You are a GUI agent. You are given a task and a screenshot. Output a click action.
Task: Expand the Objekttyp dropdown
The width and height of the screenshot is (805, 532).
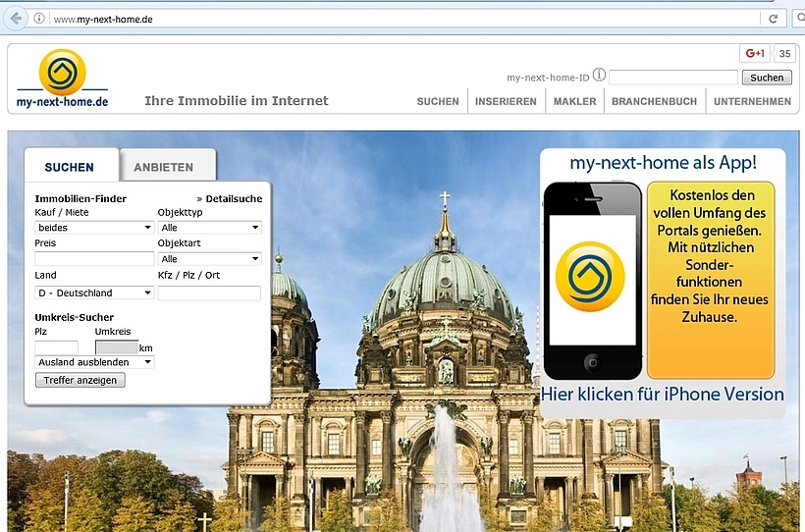209,228
